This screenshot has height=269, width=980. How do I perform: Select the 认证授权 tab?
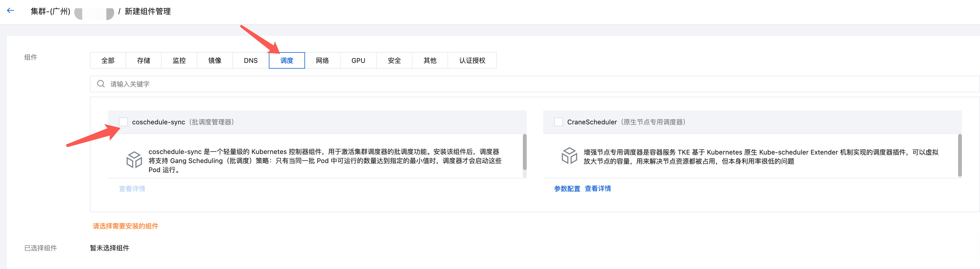point(472,61)
